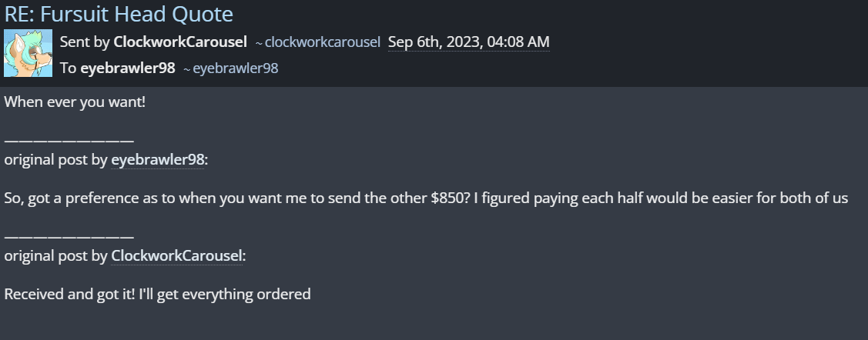
Task: Click the "To" label before the recipient
Action: [68, 68]
